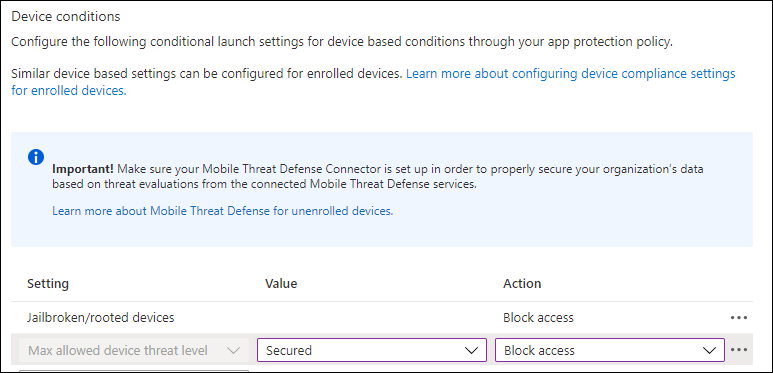The image size is (773, 373).
Task: Click the greyed chevron on Max allowed device threat level
Action: pos(233,350)
